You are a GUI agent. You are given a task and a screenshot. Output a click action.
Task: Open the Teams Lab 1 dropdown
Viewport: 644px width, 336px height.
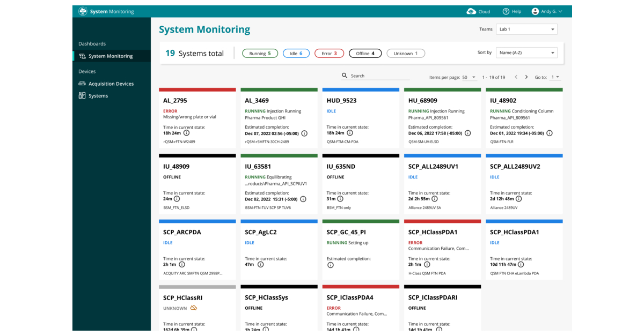526,29
